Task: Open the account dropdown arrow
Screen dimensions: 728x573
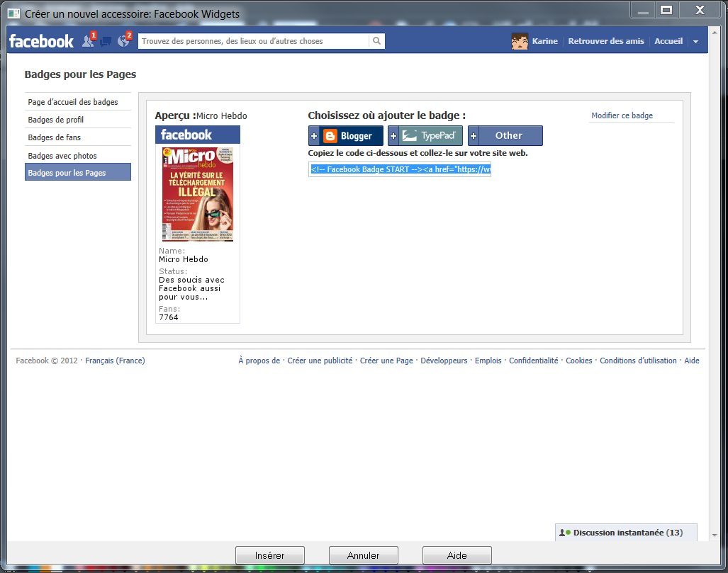Action: 695,41
